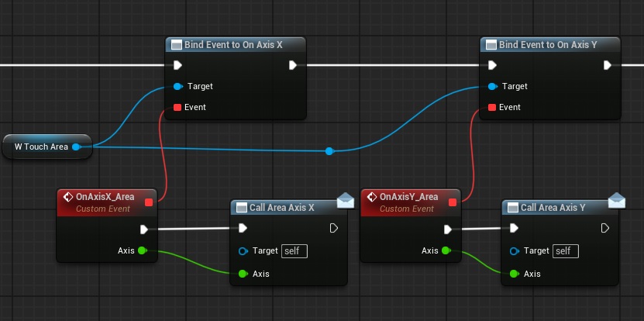This screenshot has width=644, height=321.
Task: Click exec output pin of OnAxisX_Area
Action: [144, 230]
